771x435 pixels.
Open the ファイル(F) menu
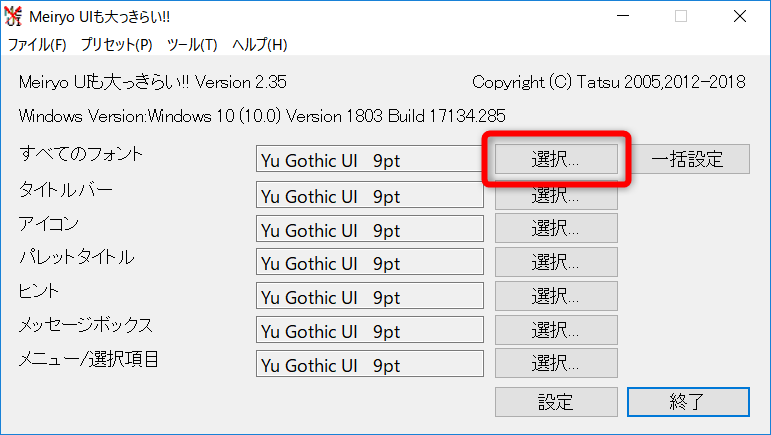point(37,45)
